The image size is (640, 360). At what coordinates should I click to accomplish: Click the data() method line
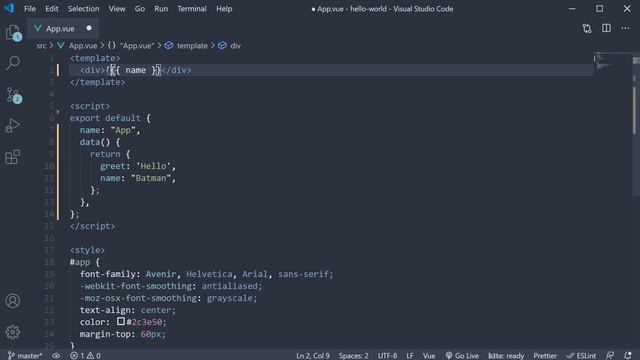[100, 142]
